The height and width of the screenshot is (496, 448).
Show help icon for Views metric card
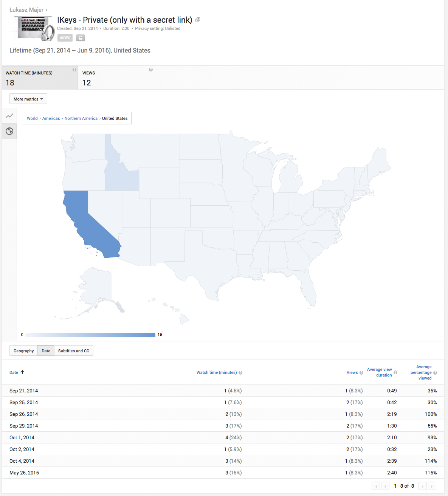click(151, 70)
